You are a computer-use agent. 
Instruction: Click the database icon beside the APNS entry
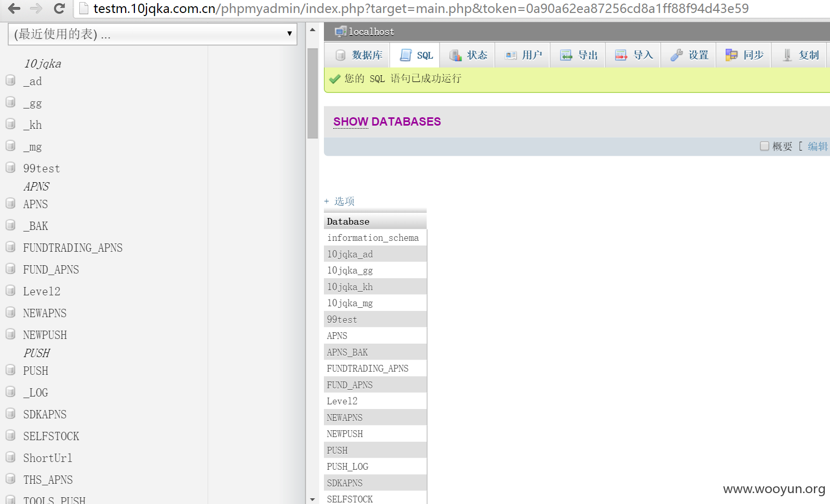click(10, 203)
